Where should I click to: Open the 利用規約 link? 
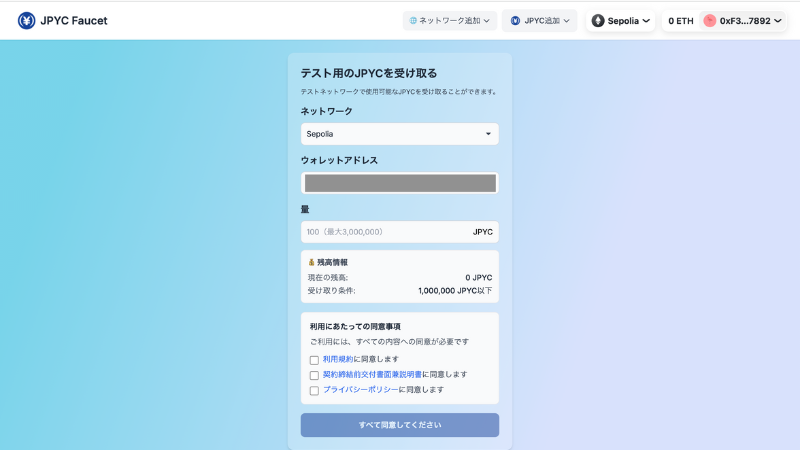point(338,359)
